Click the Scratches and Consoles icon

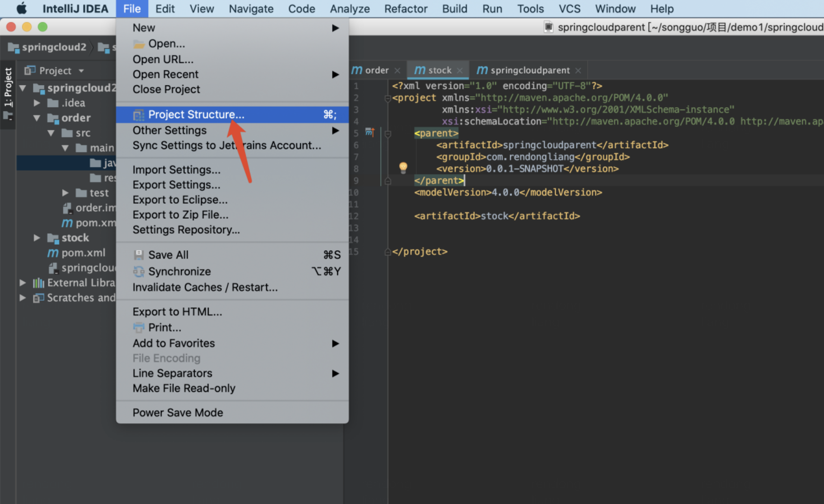[39, 298]
